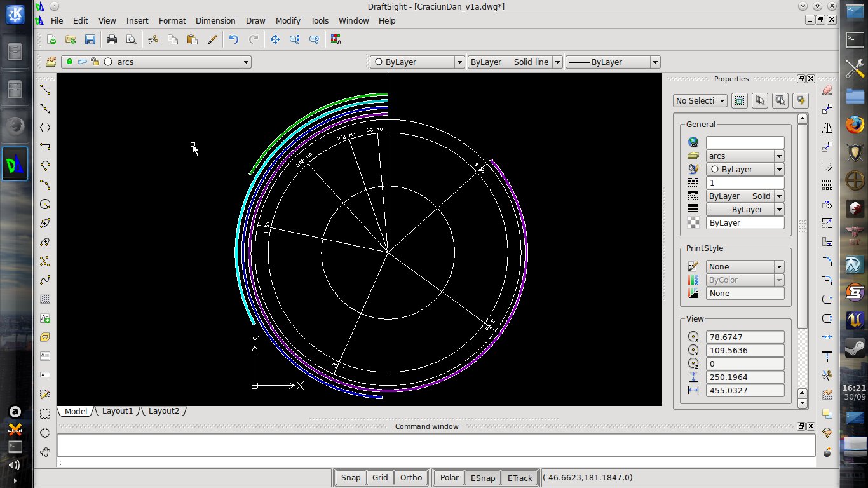
Task: Open the Properties palette toolbar icon
Action: pyautogui.click(x=336, y=39)
